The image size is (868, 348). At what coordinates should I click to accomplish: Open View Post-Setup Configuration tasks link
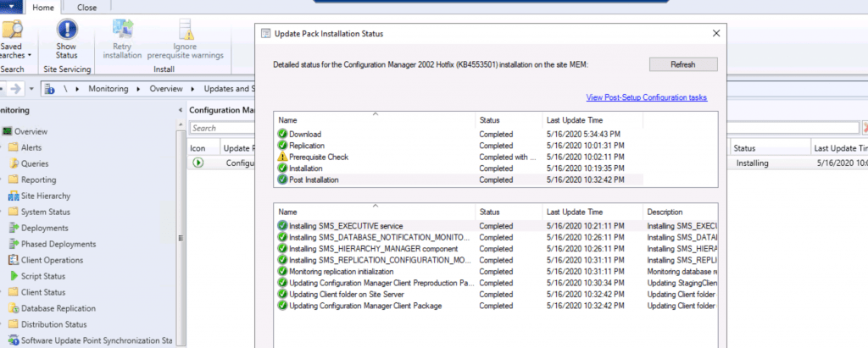click(x=647, y=97)
